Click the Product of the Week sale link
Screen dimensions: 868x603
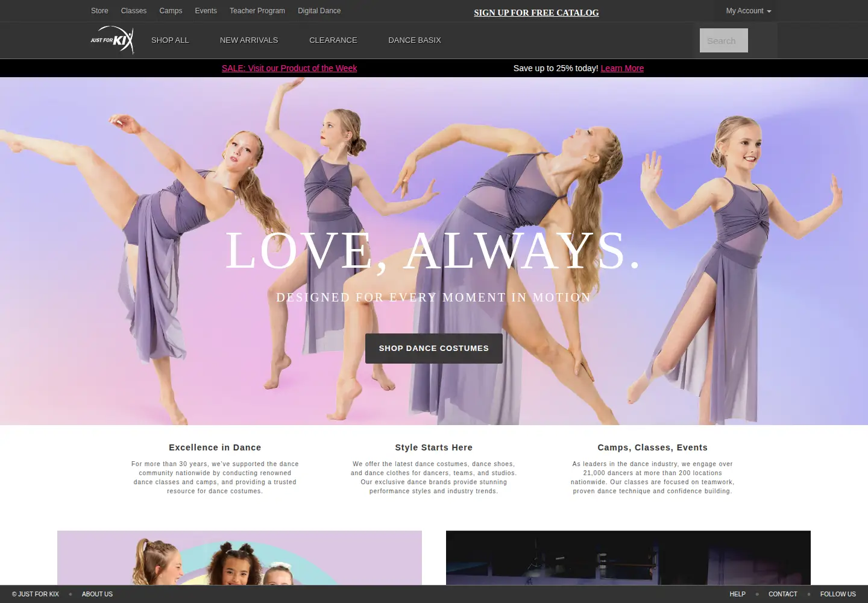click(289, 68)
